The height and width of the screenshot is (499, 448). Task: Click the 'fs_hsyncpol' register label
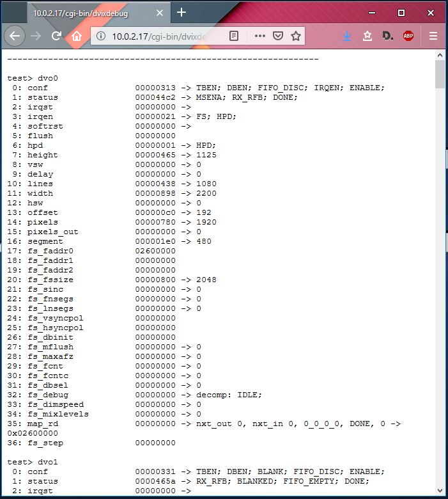click(x=56, y=328)
